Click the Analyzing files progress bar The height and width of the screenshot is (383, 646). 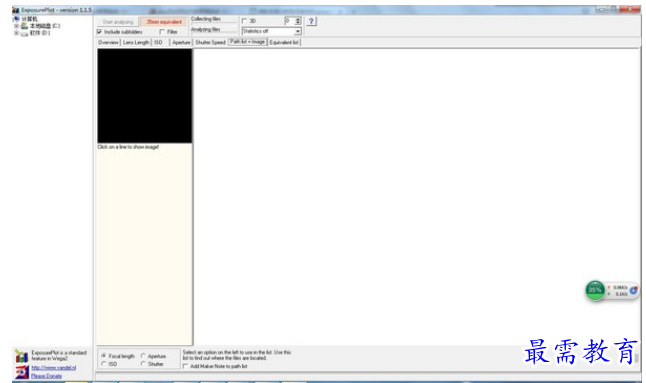click(x=213, y=32)
